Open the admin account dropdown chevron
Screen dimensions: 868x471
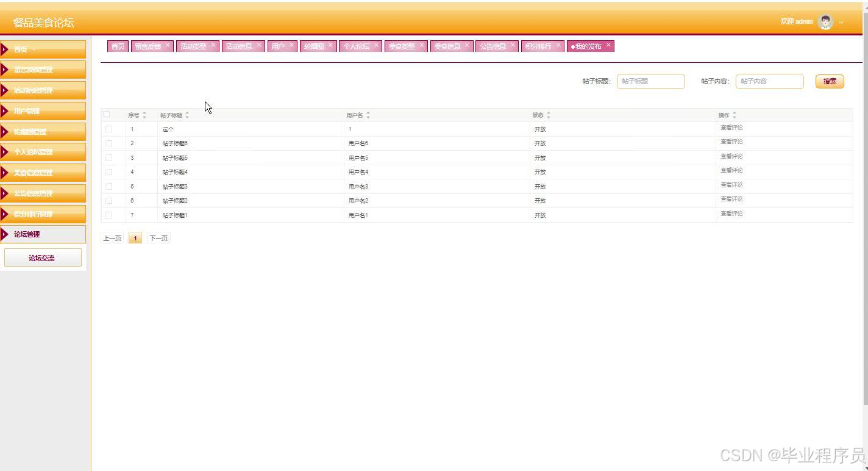[x=841, y=23]
